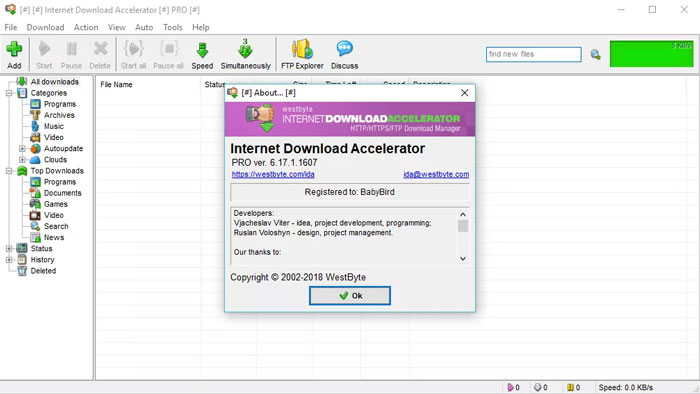Click the Categories tree label

pos(49,93)
